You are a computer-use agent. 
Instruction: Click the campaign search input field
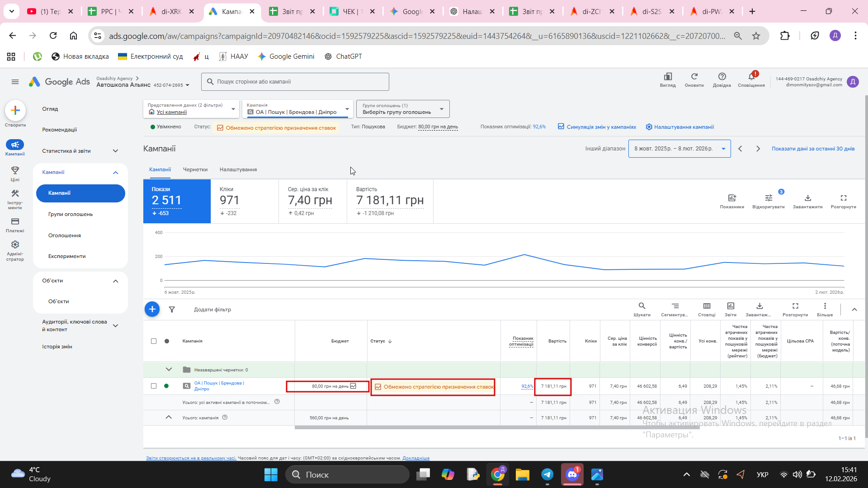click(x=295, y=82)
